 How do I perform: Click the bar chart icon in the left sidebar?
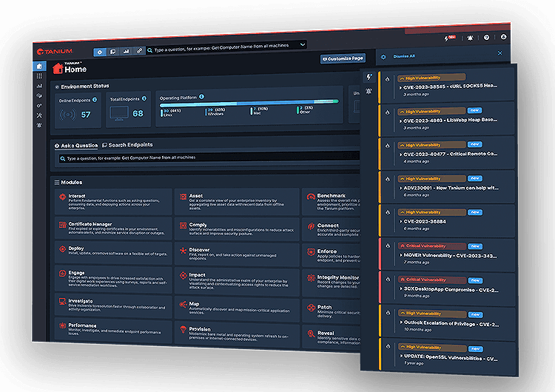39,86
